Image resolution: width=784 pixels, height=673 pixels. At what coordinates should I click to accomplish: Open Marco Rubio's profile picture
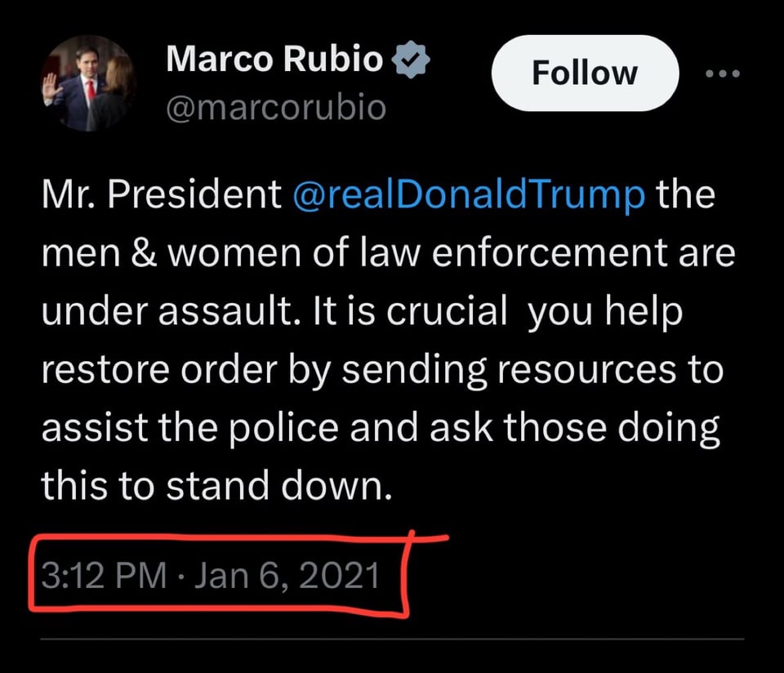(90, 84)
